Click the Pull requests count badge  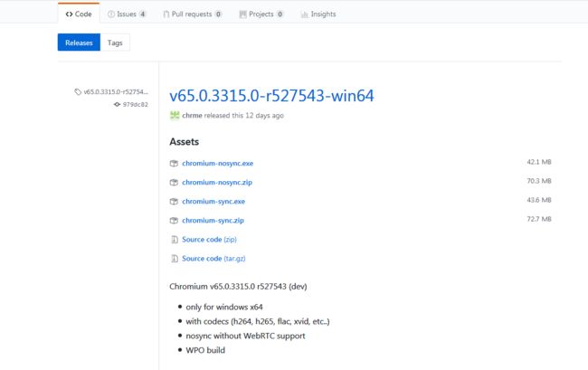click(218, 14)
